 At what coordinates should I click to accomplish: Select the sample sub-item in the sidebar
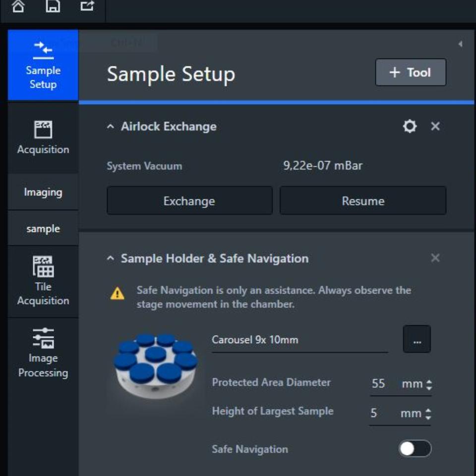[x=43, y=228]
